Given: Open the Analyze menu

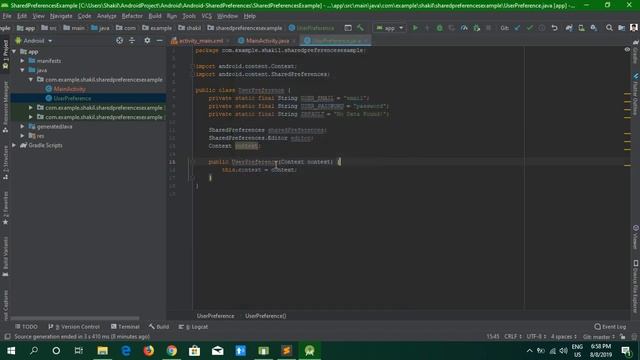Looking at the screenshot, I should point(107,16).
